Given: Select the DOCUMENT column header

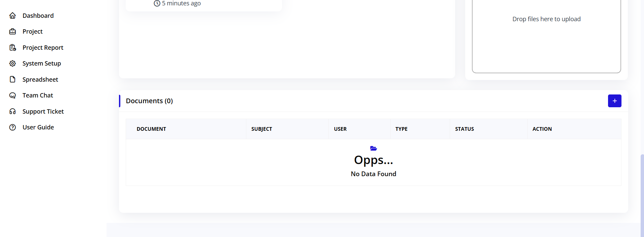Looking at the screenshot, I should 151,129.
